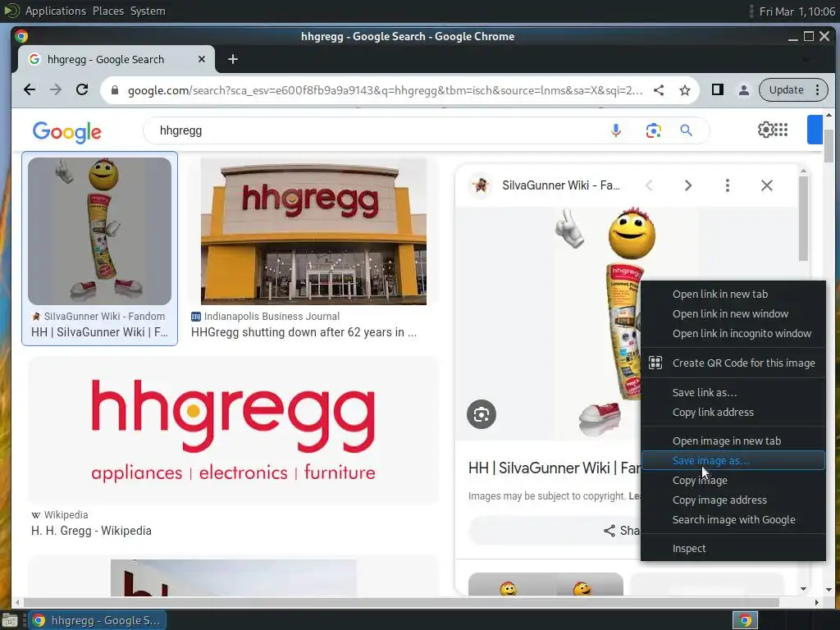Open H. H. Gregg - Wikipedia link
This screenshot has width=840, height=630.
click(91, 531)
